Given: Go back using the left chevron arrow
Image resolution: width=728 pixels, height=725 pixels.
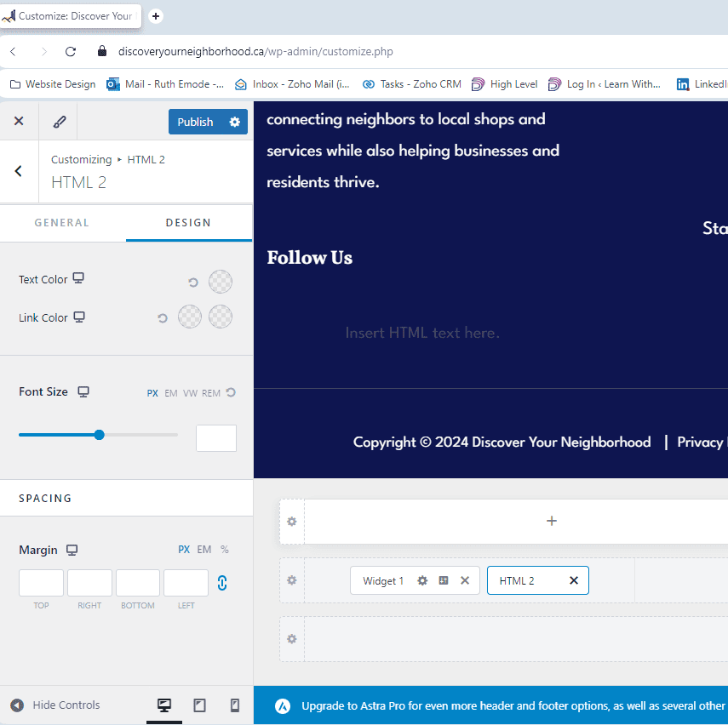Looking at the screenshot, I should [x=19, y=171].
